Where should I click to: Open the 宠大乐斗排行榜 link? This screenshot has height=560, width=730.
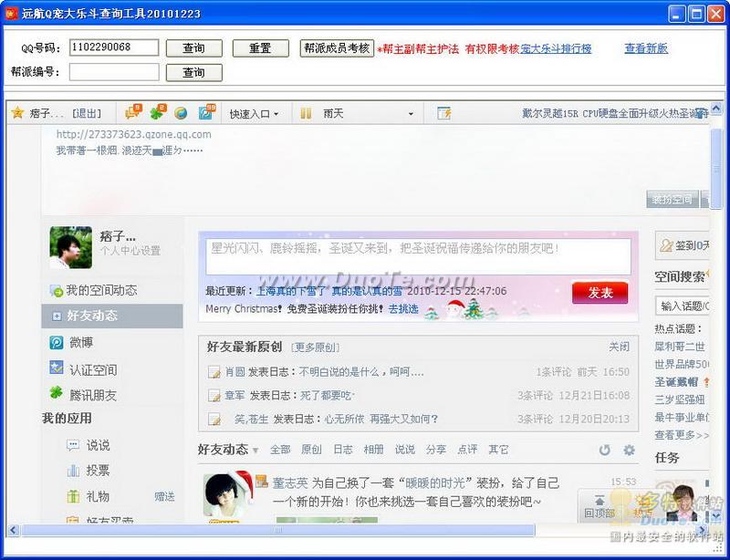(x=556, y=48)
